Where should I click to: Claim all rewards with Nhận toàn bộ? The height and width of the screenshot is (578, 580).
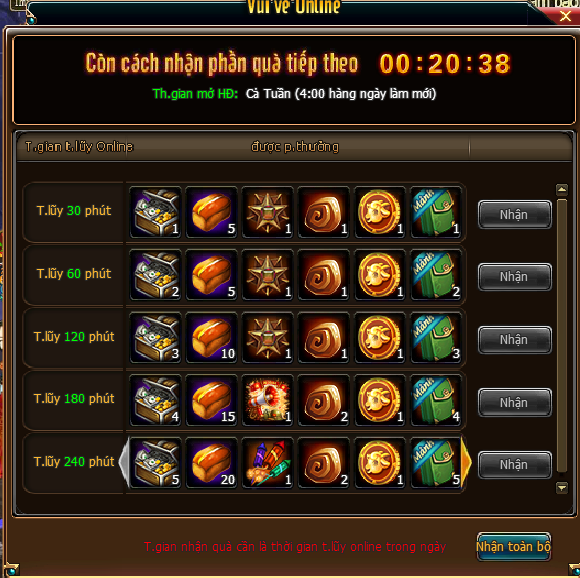click(x=514, y=547)
